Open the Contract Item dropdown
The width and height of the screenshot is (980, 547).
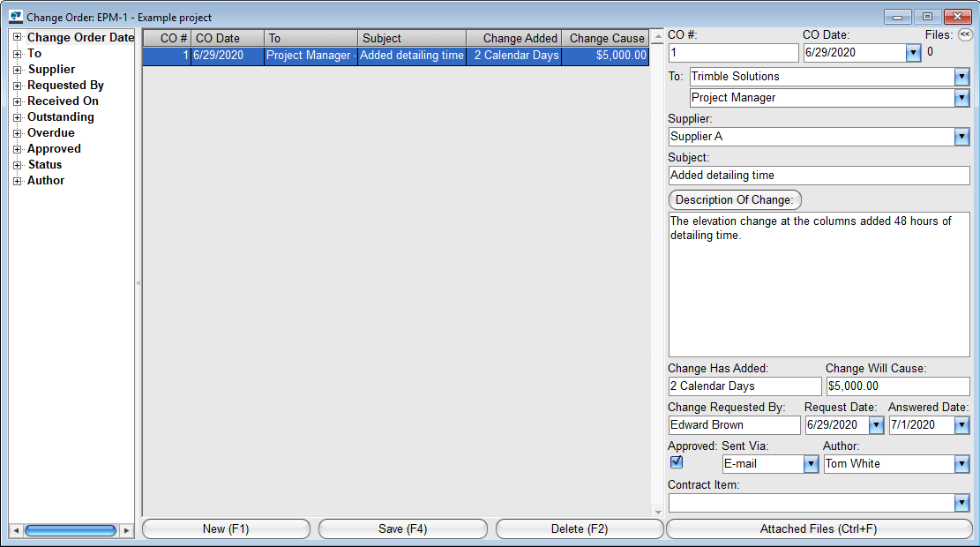[x=961, y=503]
